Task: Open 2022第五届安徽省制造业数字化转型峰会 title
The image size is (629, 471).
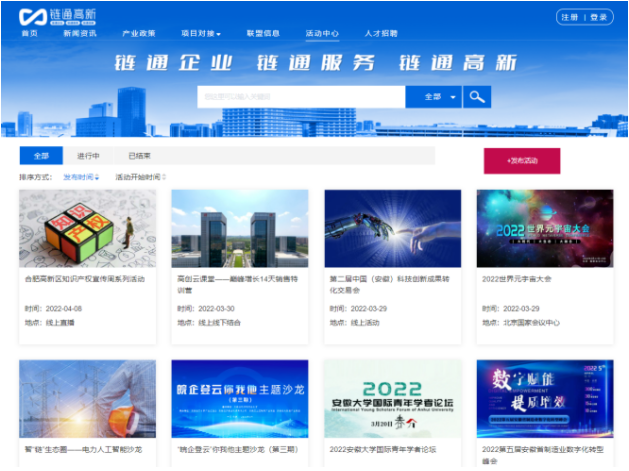Action: 543,455
